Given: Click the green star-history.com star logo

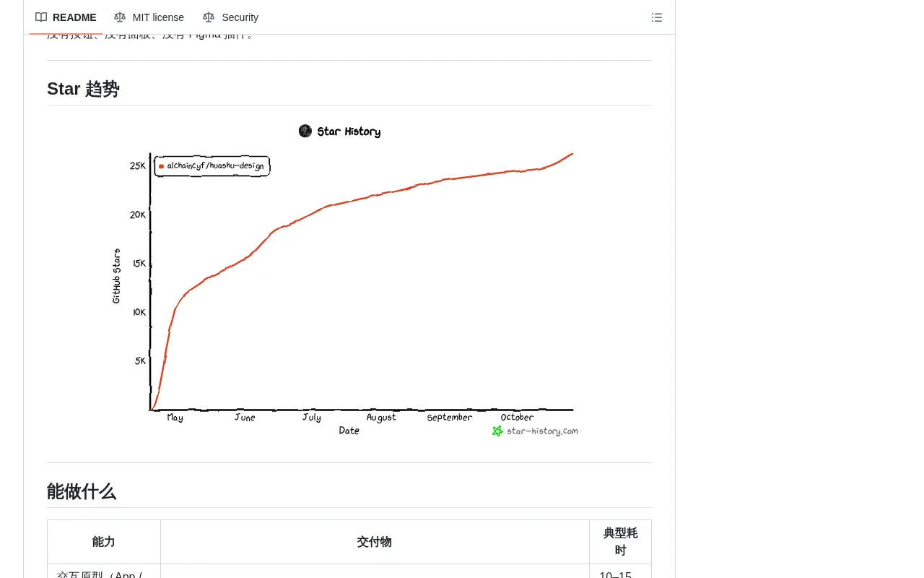Looking at the screenshot, I should click(497, 431).
